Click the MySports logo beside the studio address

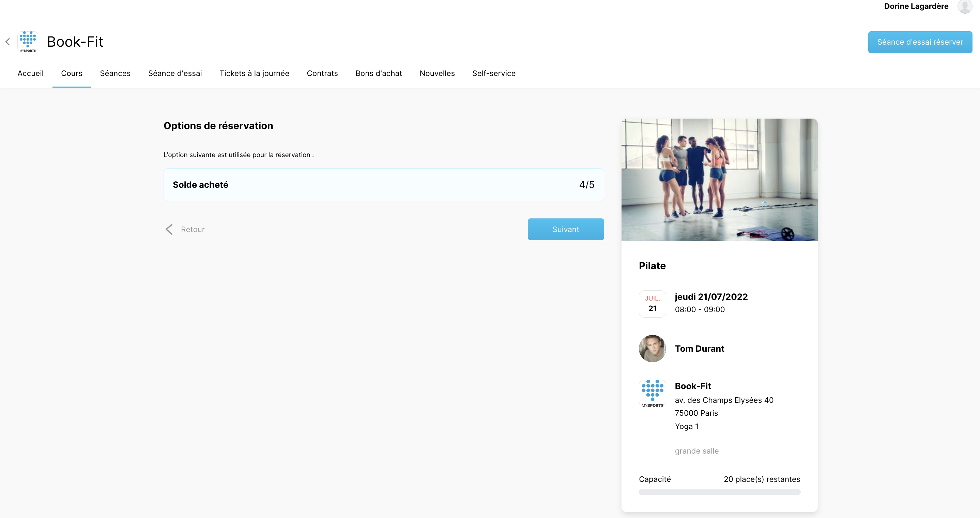[653, 394]
